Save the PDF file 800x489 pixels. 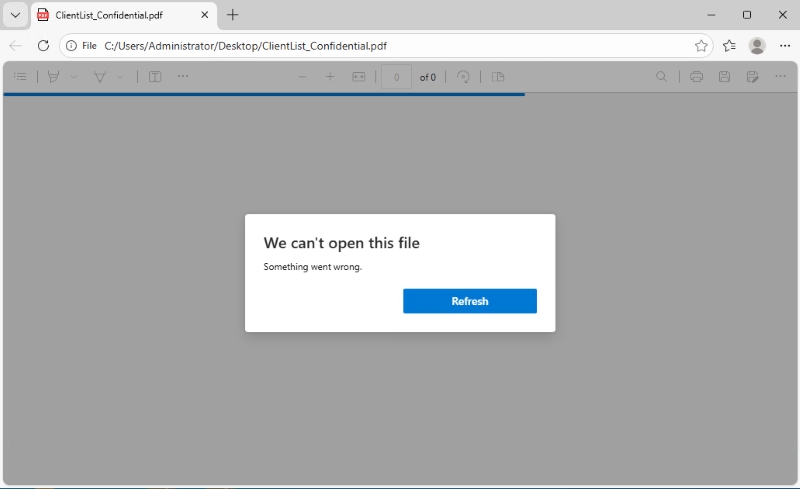point(724,77)
